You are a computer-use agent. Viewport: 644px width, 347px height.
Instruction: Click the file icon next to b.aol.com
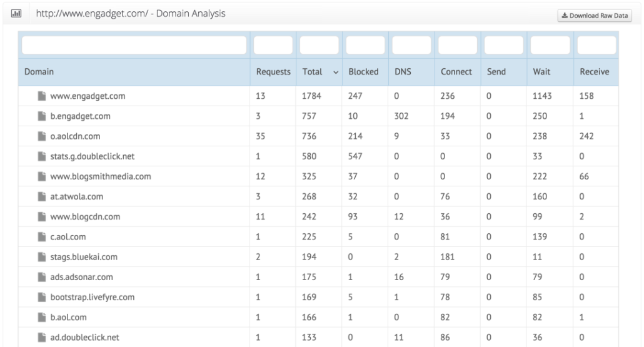click(41, 318)
